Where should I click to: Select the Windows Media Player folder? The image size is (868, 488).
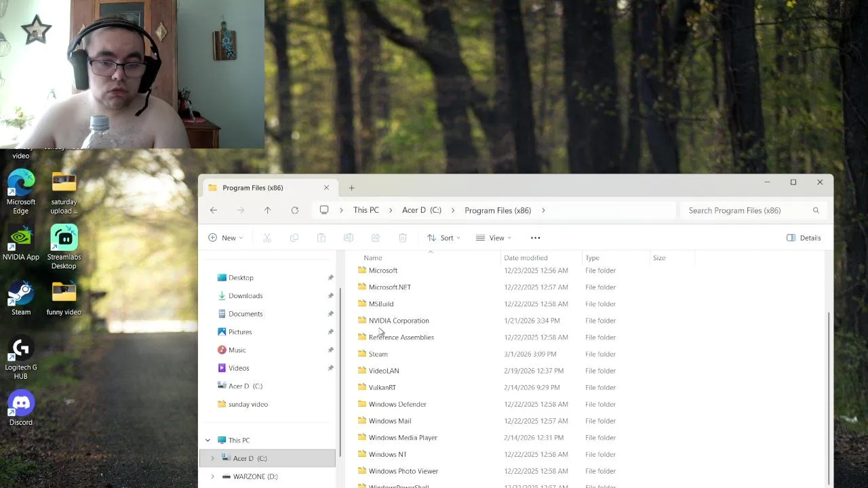[403, 438]
